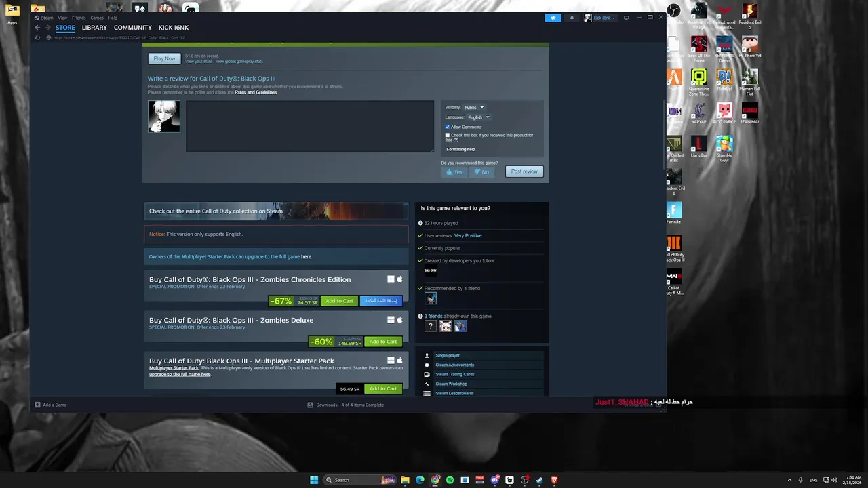Switch to the STORE tab

65,28
